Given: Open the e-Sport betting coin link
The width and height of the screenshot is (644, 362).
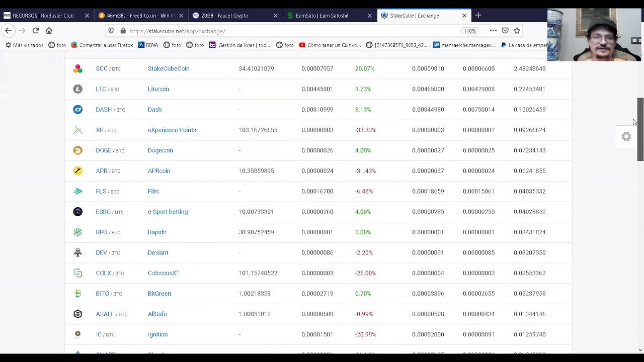Looking at the screenshot, I should [x=168, y=212].
